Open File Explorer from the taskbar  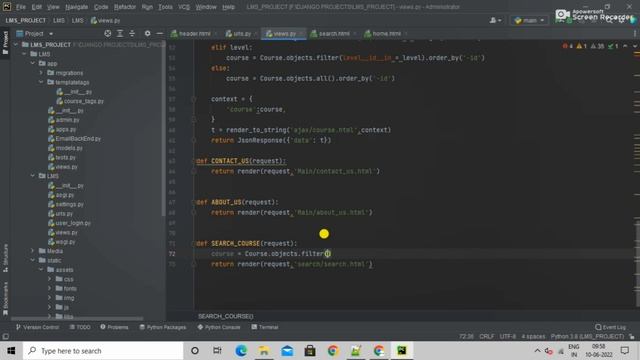264,351
